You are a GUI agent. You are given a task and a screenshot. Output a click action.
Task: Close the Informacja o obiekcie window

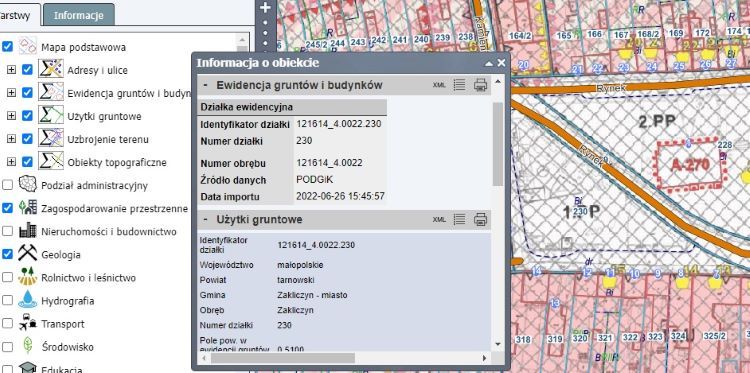(x=501, y=63)
